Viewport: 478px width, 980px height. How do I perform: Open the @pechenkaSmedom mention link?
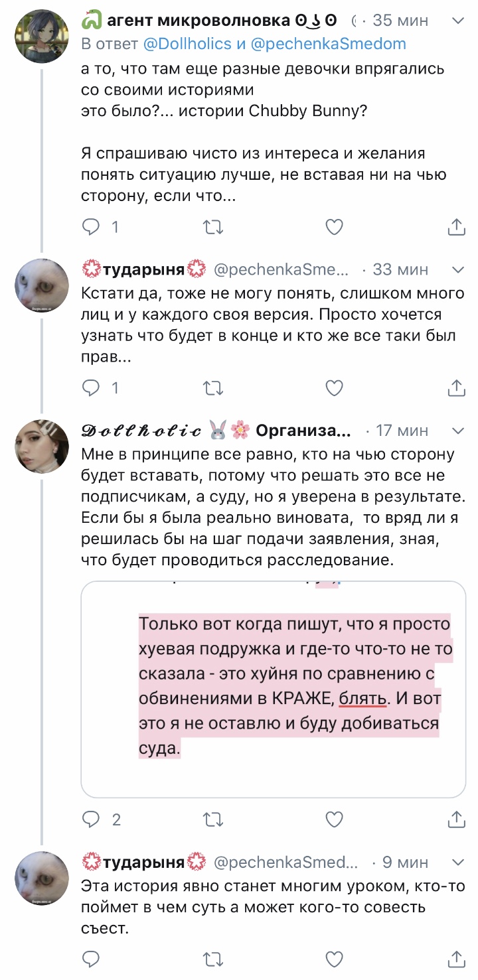(x=329, y=44)
